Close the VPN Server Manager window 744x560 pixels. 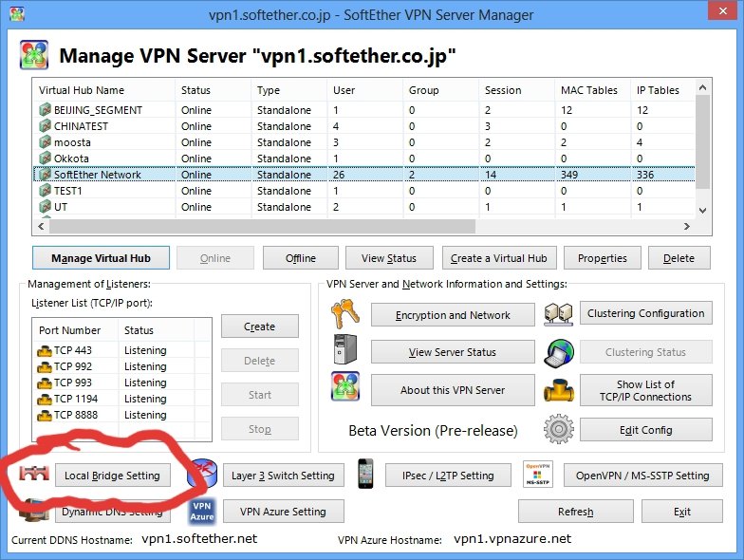tap(722, 10)
